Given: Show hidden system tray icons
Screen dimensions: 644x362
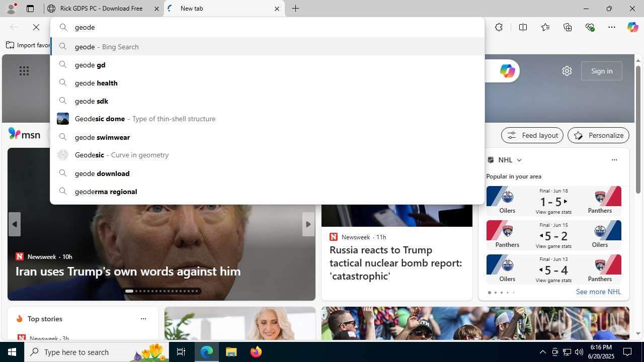Looking at the screenshot, I should 542,352.
